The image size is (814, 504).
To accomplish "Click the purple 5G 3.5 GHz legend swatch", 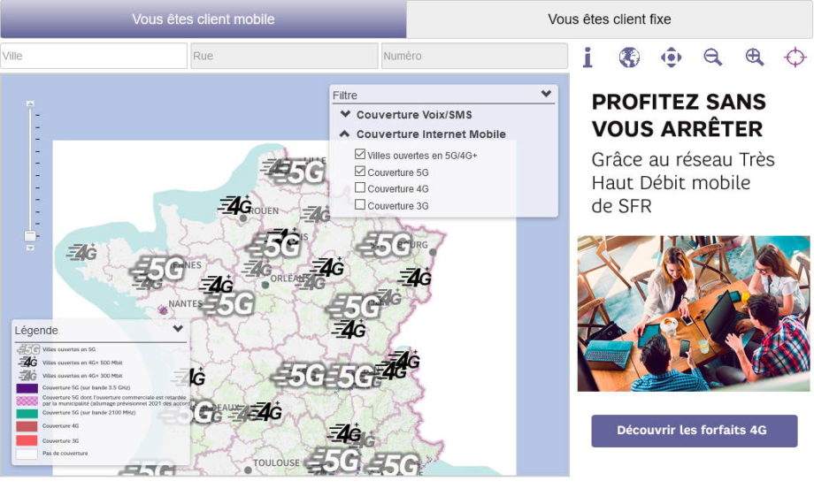I will 27,388.
